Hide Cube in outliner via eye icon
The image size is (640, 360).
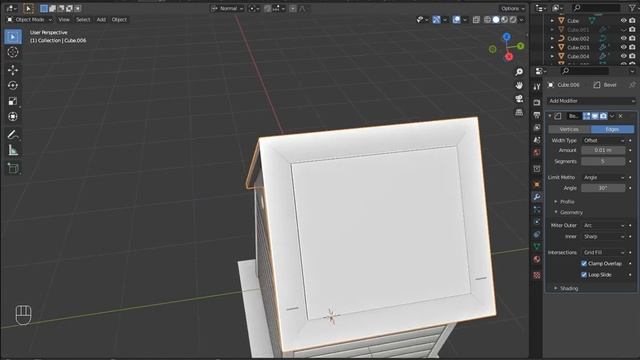(623, 20)
